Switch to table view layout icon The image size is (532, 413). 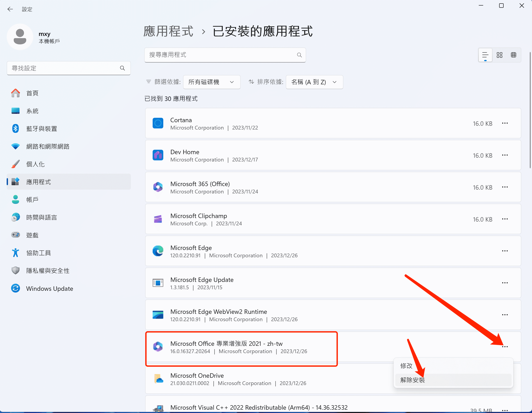(x=514, y=55)
